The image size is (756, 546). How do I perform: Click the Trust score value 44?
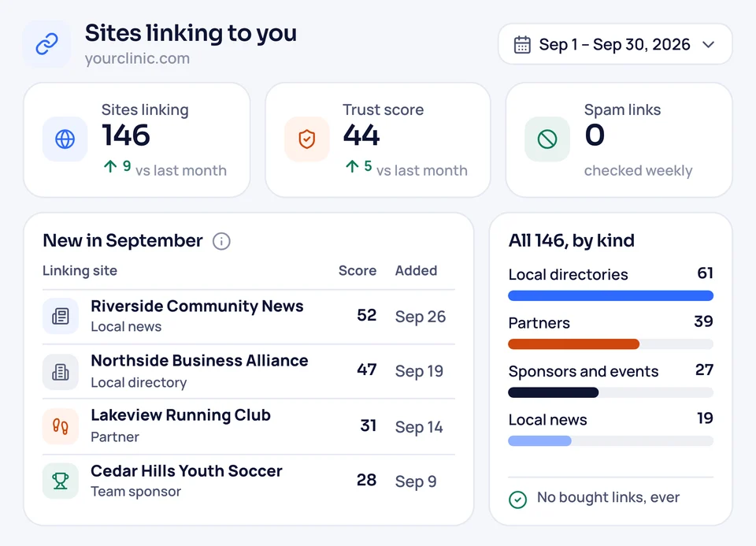[x=361, y=135]
